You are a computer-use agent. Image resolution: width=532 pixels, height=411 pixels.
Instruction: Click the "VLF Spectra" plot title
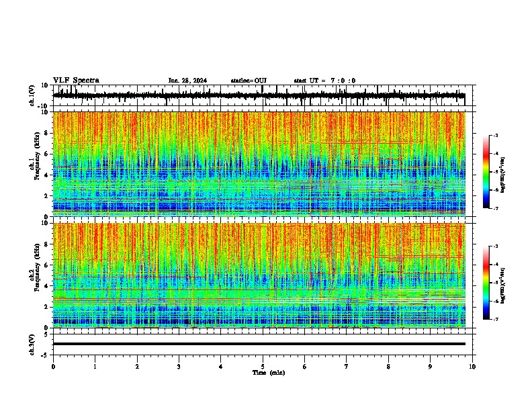(x=76, y=81)
